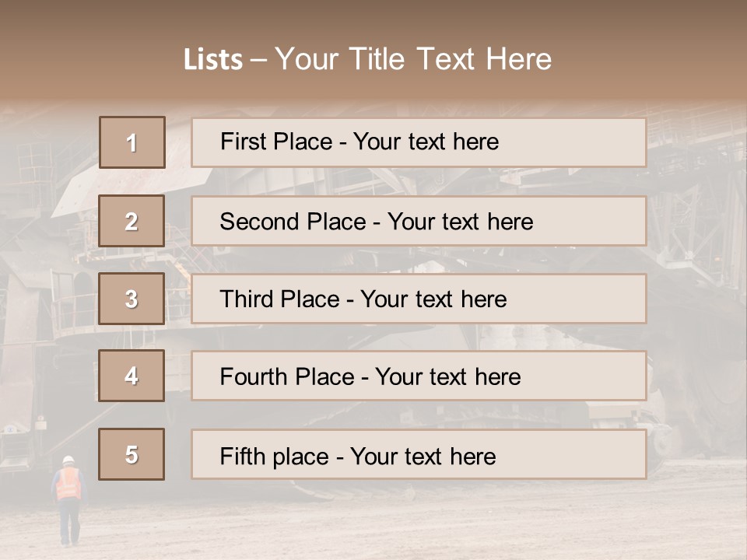Image resolution: width=747 pixels, height=560 pixels.
Task: Select the number 2 box
Action: click(x=132, y=221)
